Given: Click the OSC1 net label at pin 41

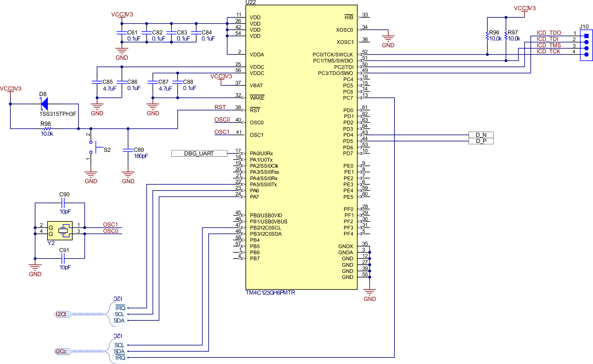Looking at the screenshot, I should (x=222, y=132).
